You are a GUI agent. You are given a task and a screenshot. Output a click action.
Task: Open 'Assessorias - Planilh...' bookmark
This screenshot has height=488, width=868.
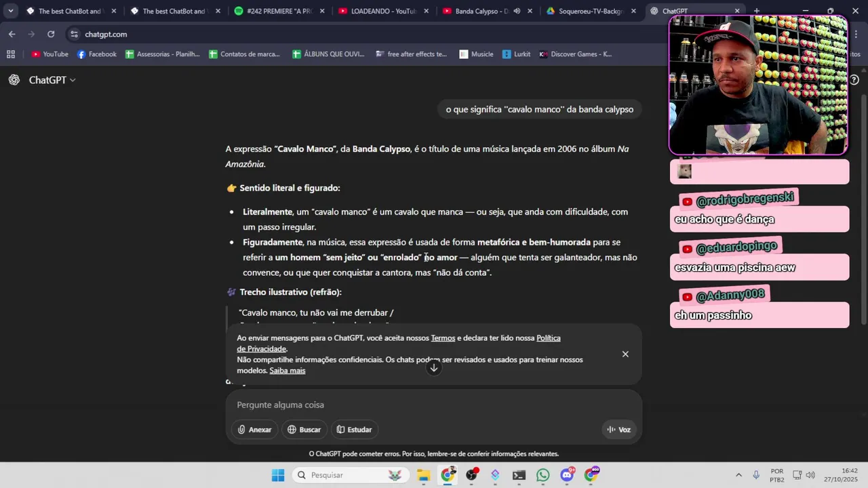163,54
